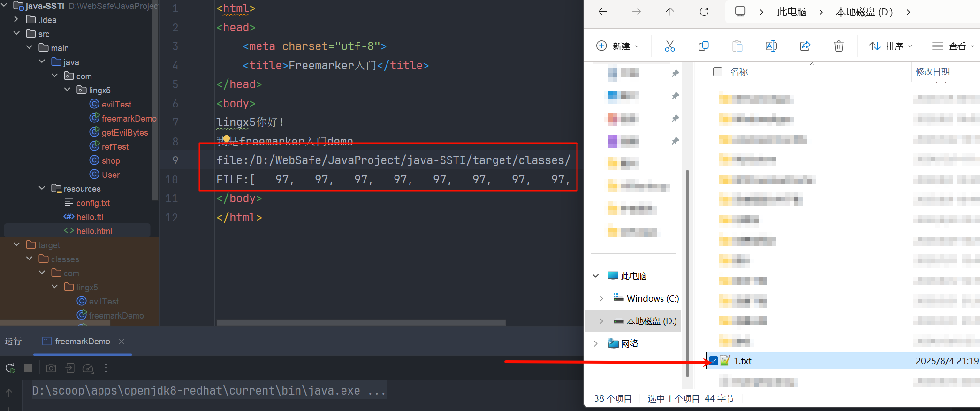Image resolution: width=980 pixels, height=411 pixels.
Task: Open the three-dot more options in run toolbar
Action: [x=106, y=368]
